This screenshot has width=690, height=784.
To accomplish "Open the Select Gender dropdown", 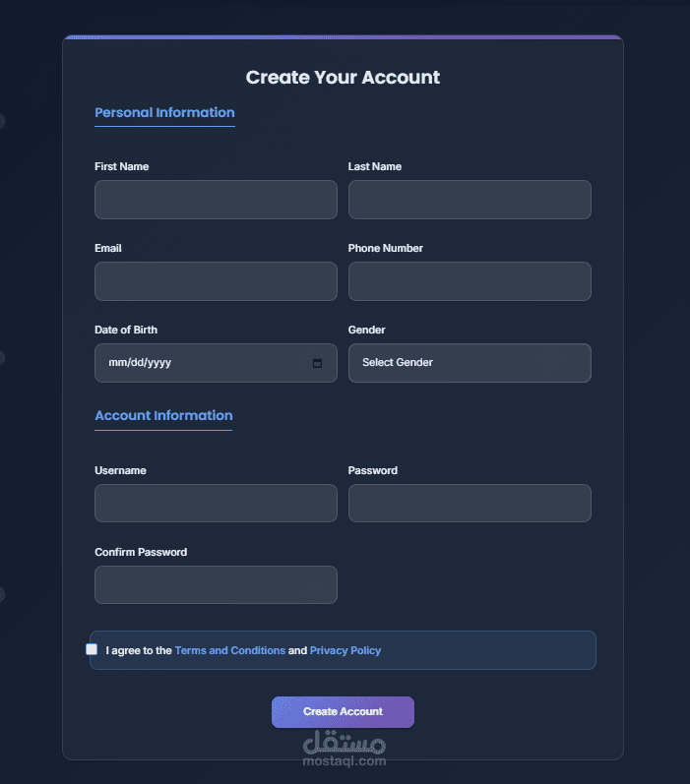I will click(x=470, y=363).
